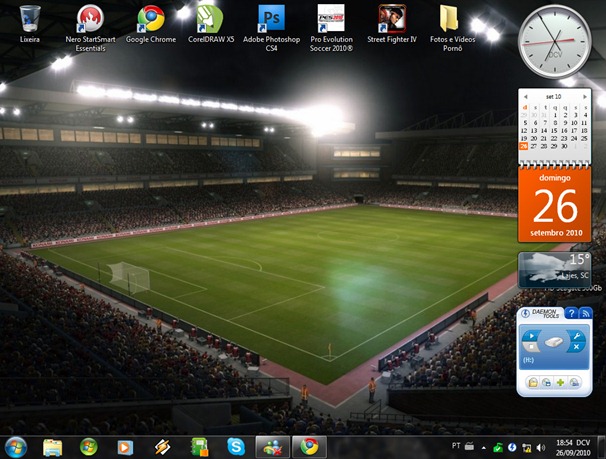Open the Windows Start menu
This screenshot has height=459, width=606.
(15, 447)
